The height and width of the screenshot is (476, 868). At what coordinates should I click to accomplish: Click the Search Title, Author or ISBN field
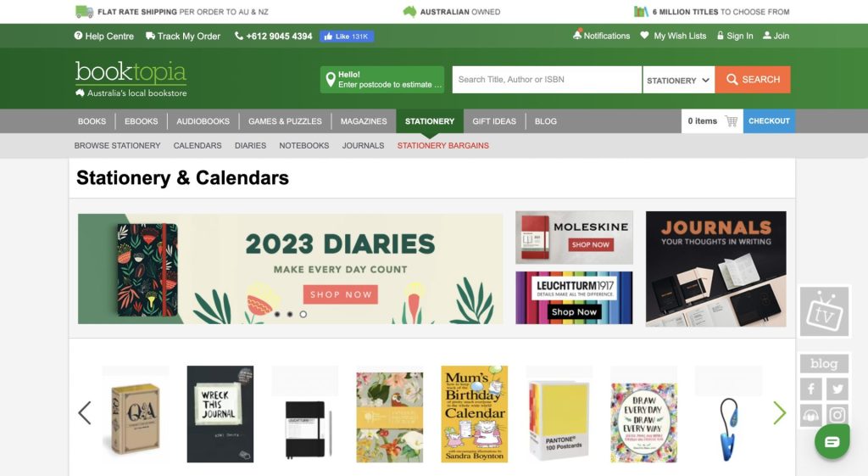pyautogui.click(x=547, y=80)
